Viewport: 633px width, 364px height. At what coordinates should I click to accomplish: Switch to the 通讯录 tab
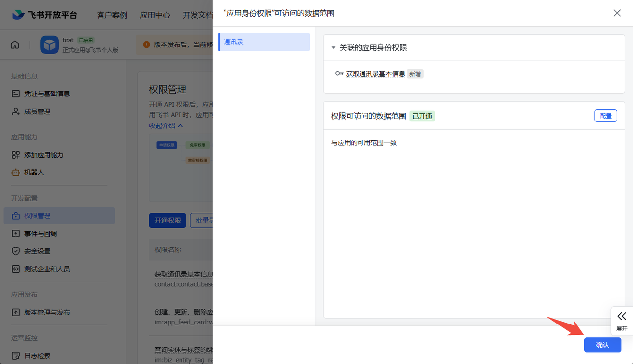pos(264,42)
